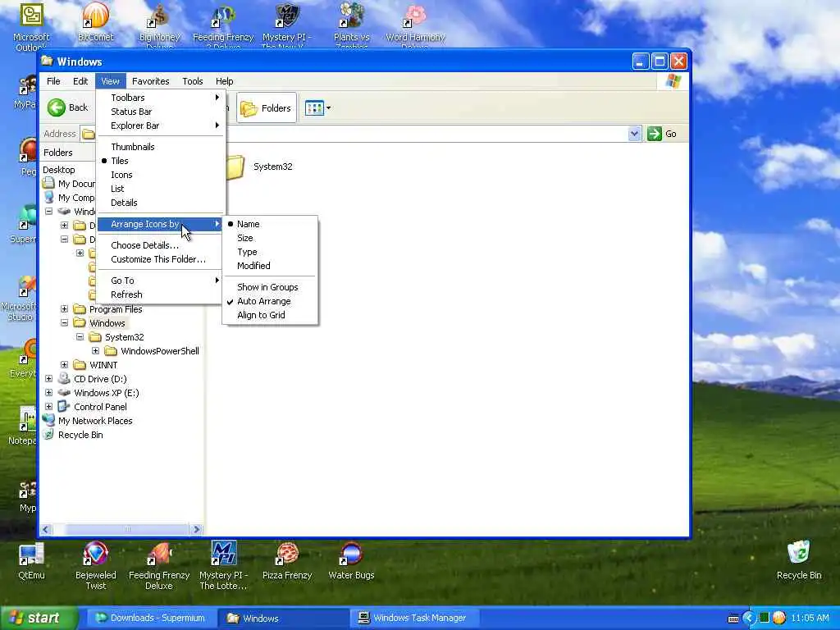Collapse the System32 tree node
The width and height of the screenshot is (840, 630).
[x=80, y=337]
